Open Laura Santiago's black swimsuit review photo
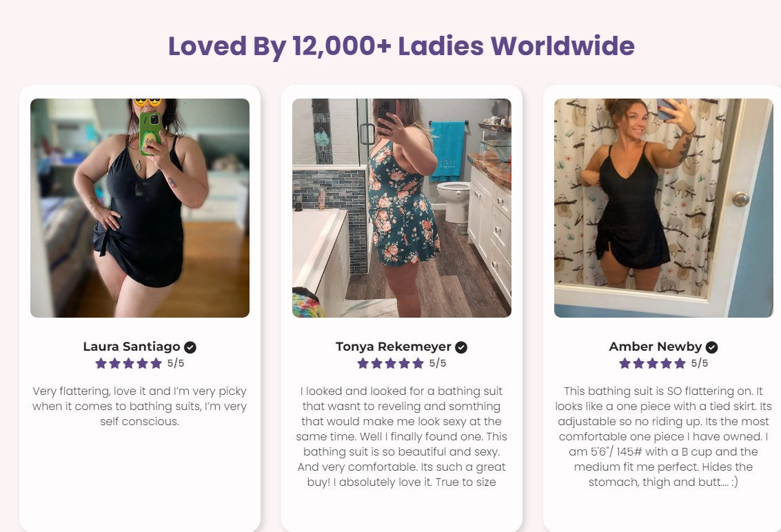The height and width of the screenshot is (532, 781). [x=140, y=208]
